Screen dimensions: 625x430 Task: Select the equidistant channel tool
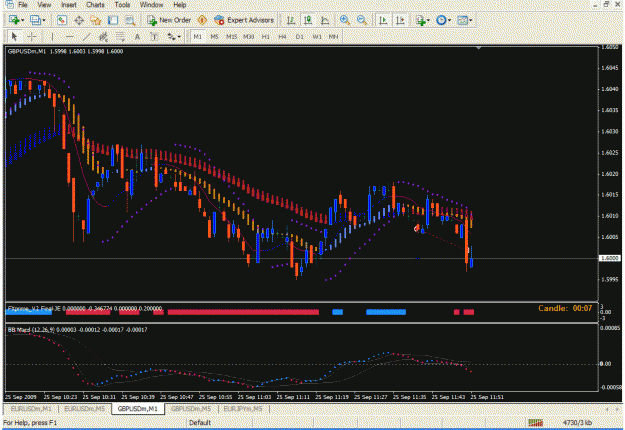pyautogui.click(x=103, y=37)
